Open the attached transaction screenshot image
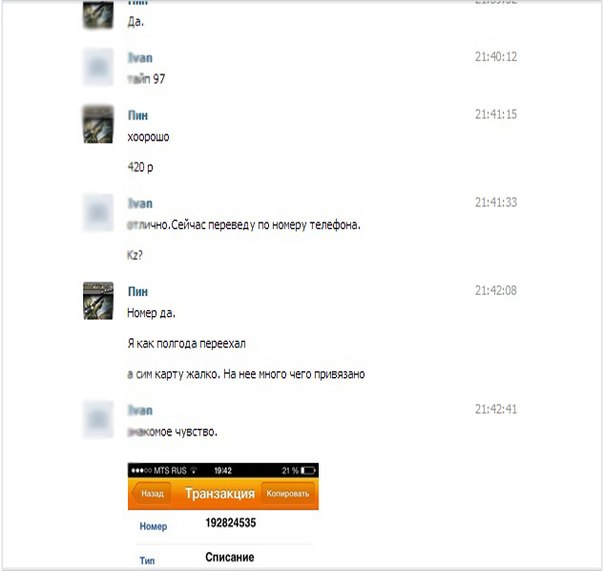This screenshot has height=571, width=604. pos(223,516)
